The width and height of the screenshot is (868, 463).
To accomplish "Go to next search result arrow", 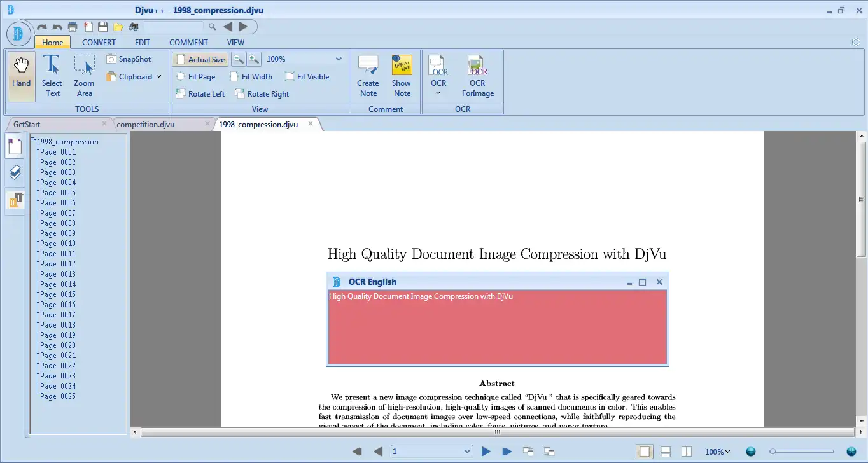I will [243, 27].
